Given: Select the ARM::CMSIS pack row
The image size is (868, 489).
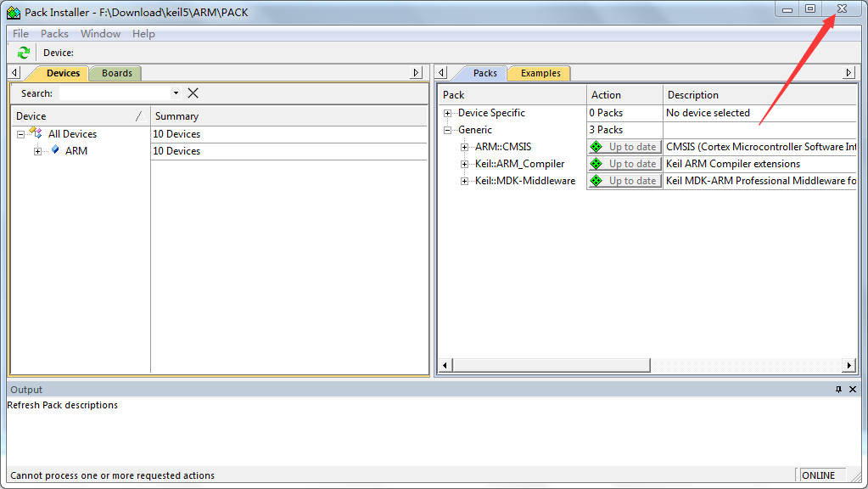Looking at the screenshot, I should pos(502,147).
